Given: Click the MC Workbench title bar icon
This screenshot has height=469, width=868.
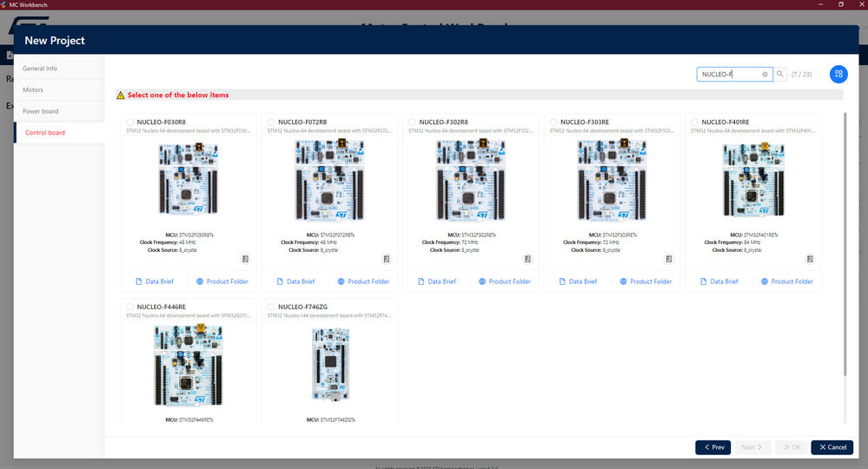Looking at the screenshot, I should click(3, 4).
